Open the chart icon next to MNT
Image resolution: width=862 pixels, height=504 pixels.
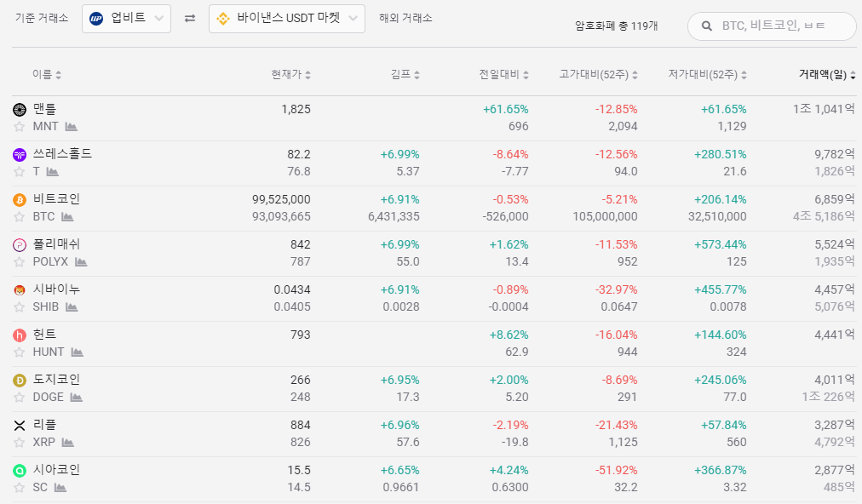coord(72,127)
